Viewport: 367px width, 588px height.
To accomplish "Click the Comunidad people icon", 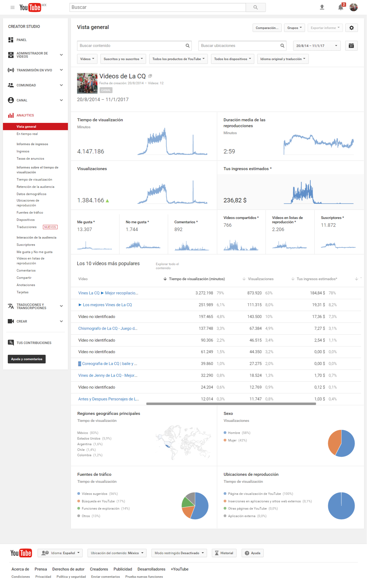I will coord(11,85).
